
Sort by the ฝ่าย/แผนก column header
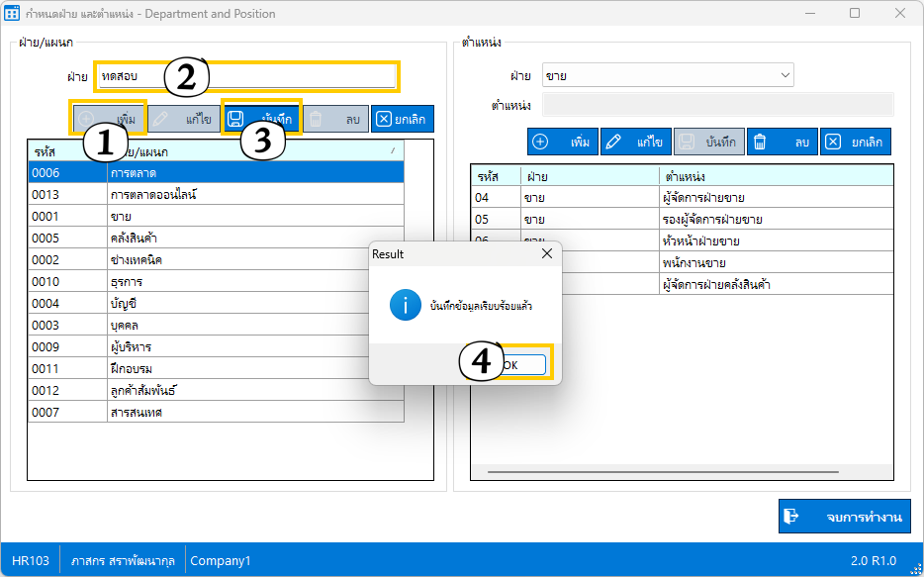click(x=255, y=151)
